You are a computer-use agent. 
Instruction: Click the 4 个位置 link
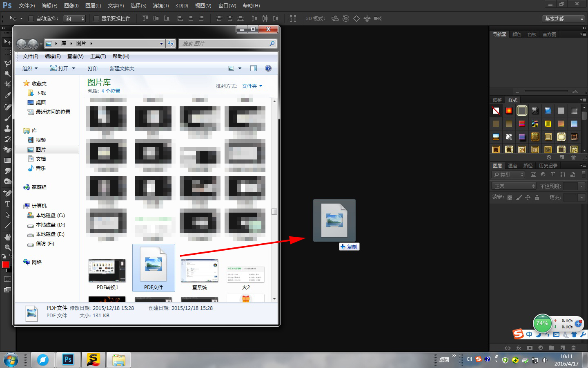click(x=111, y=91)
